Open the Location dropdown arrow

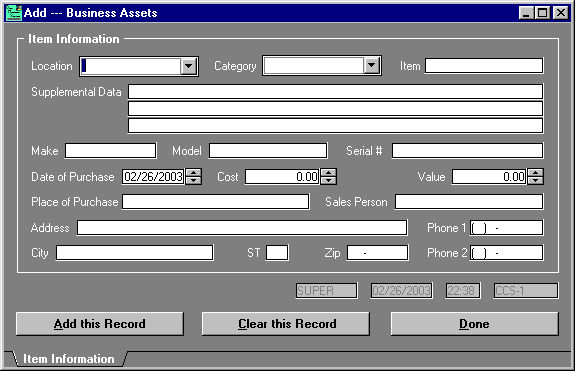189,66
